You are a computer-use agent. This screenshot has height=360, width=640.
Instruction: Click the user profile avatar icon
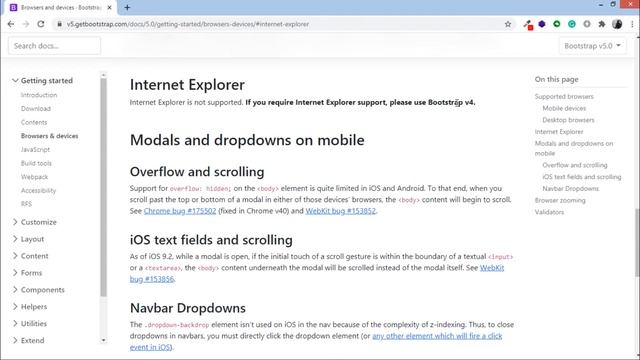[617, 24]
